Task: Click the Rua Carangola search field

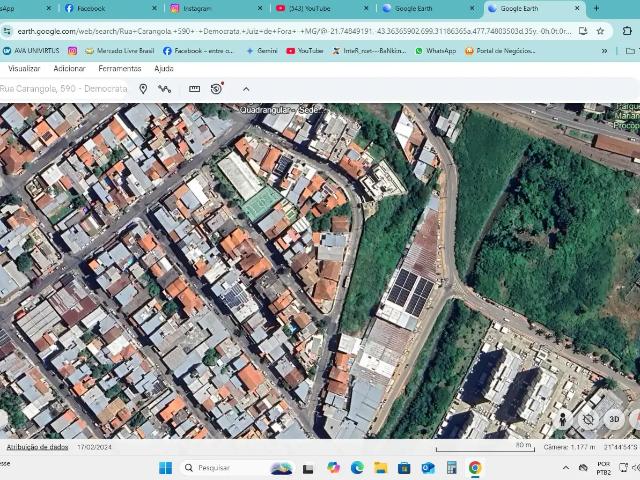Action: coord(64,89)
